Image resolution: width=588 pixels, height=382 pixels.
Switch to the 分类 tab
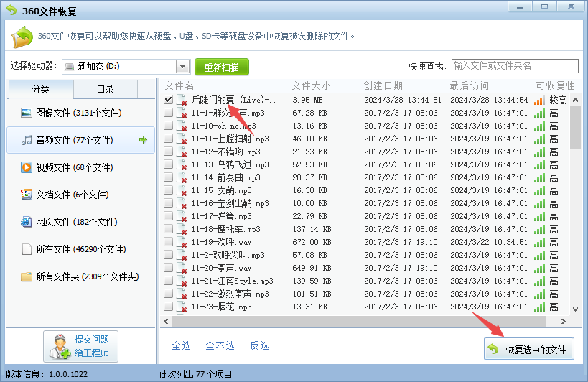pos(40,89)
